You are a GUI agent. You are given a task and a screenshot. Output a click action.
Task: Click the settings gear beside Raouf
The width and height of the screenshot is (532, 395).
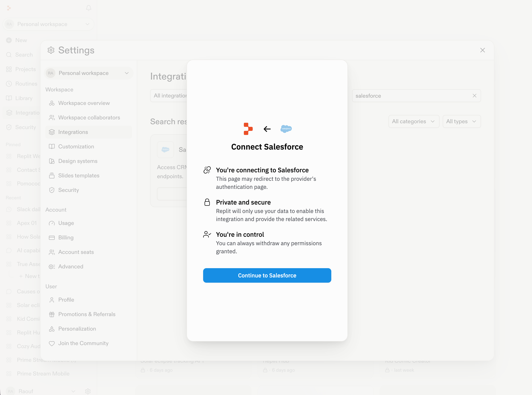(88, 391)
